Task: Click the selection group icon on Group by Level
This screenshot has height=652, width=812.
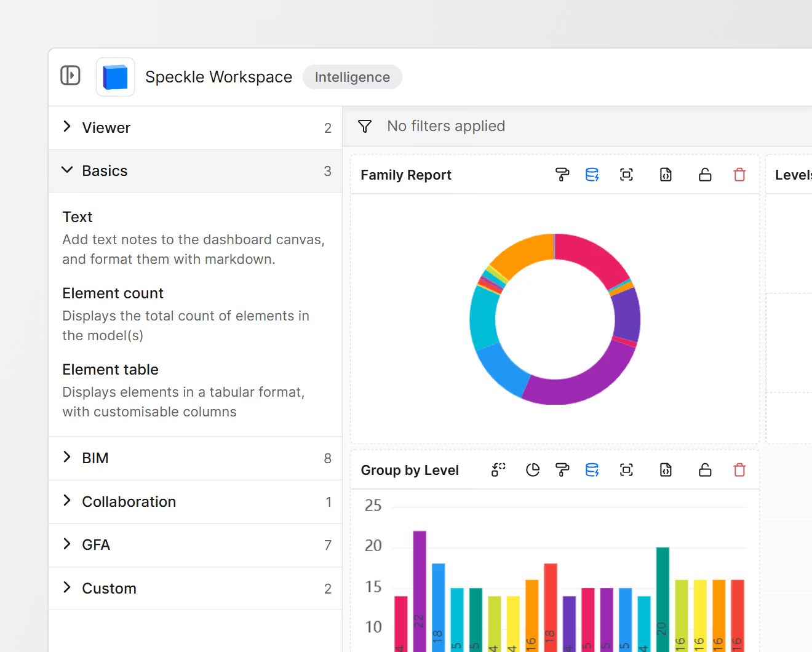Action: pyautogui.click(x=498, y=470)
